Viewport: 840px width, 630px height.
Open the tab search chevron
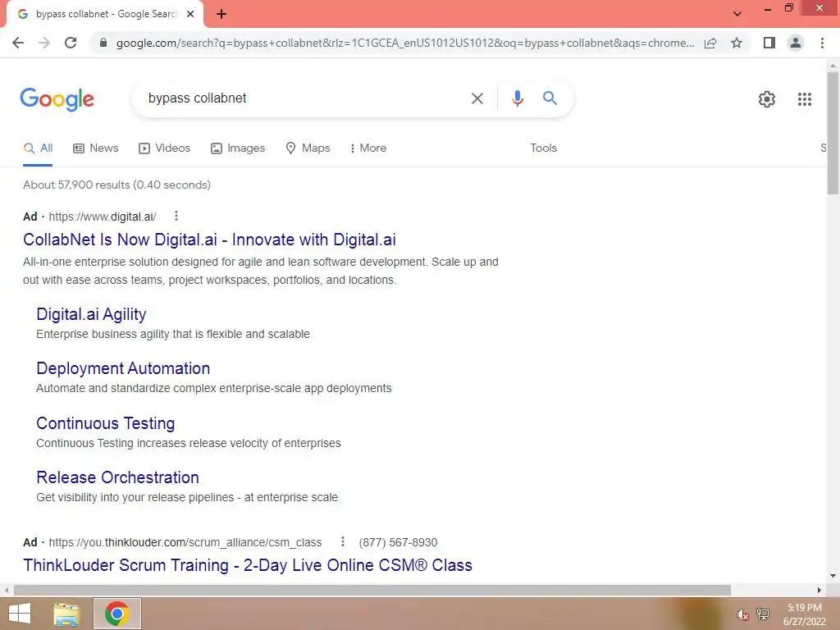coord(737,14)
